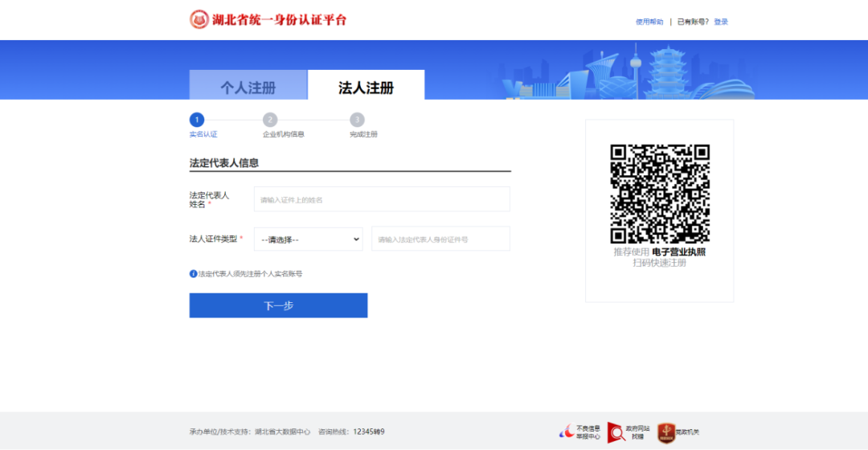868x450 pixels.
Task: Click the 不良信息举报中心 footer icon
Action: pyautogui.click(x=566, y=432)
